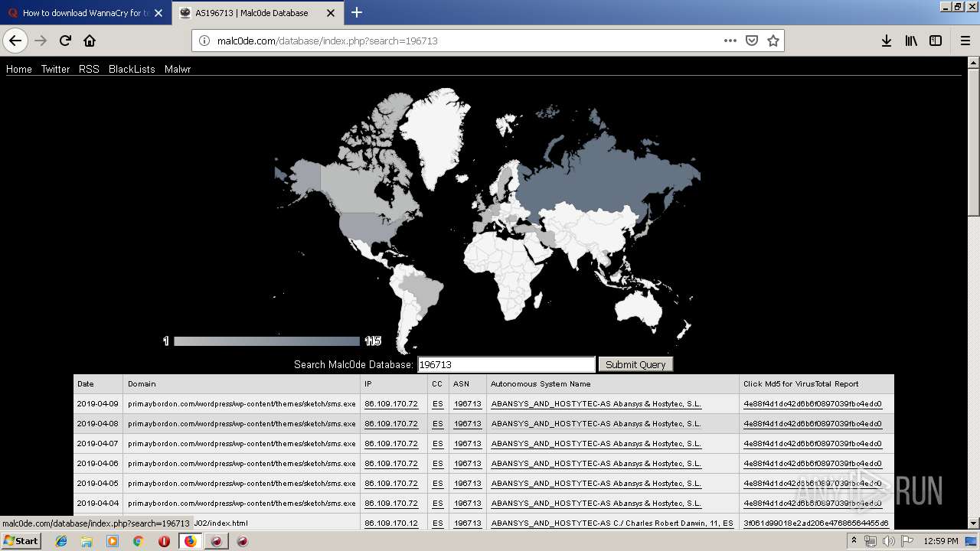This screenshot has width=980, height=551.
Task: Open the MD5 hash 3f061d99018e2ad206e47686564455d6
Action: coord(816,523)
